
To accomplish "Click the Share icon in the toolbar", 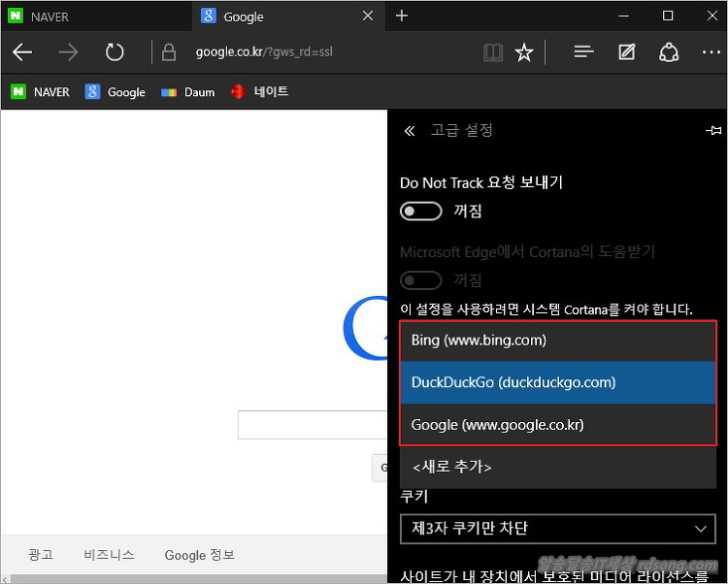I will [x=669, y=52].
